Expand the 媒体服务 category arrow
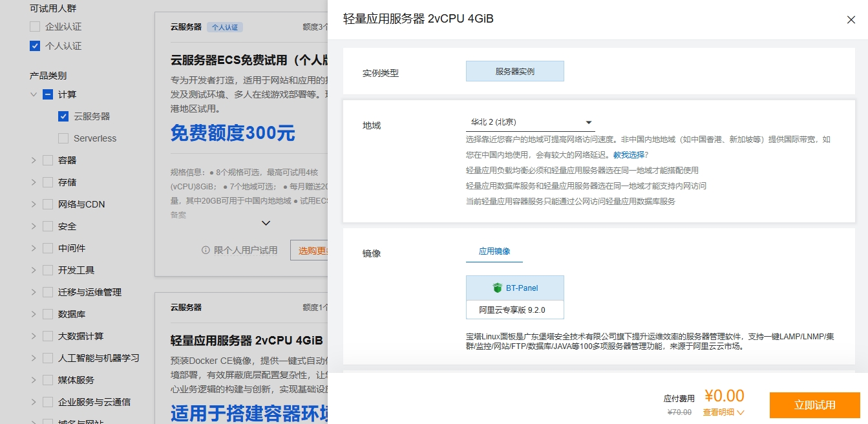The image size is (868, 424). click(34, 380)
